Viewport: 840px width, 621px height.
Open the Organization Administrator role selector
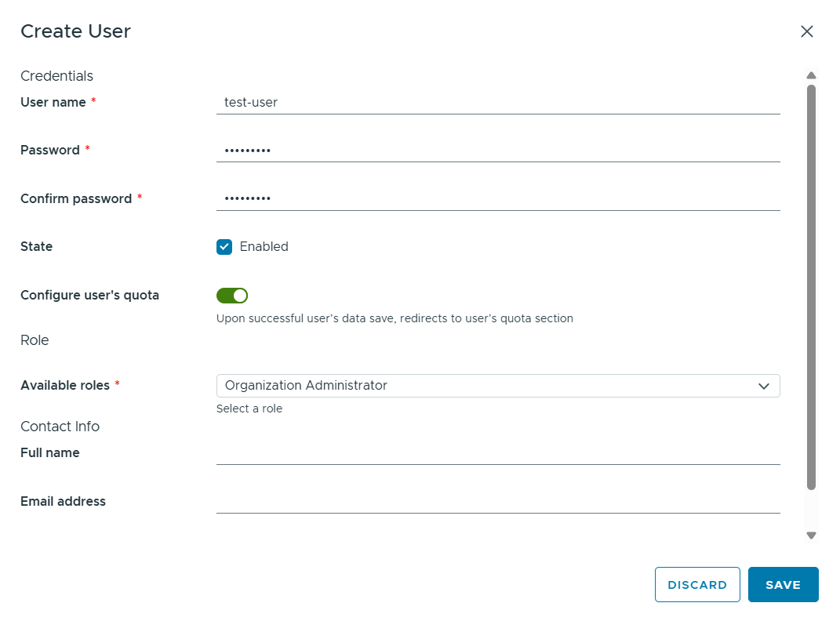498,386
